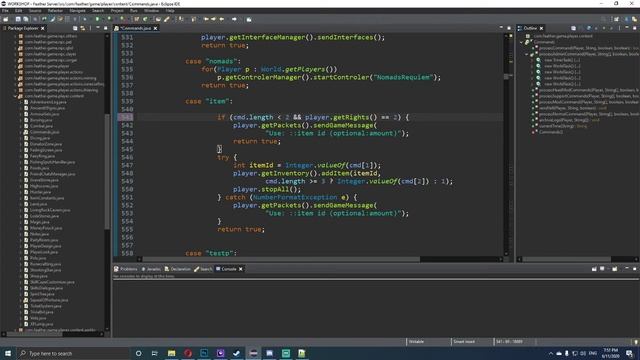
Task: Click the Package Explorer vertical scrollbar
Action: (x=107, y=171)
